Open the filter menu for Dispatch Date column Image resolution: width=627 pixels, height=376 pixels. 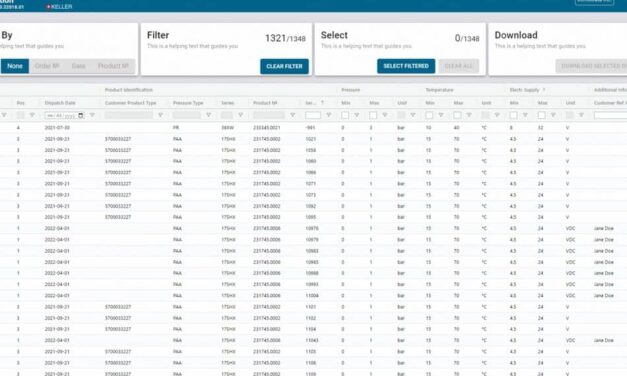pyautogui.click(x=92, y=115)
